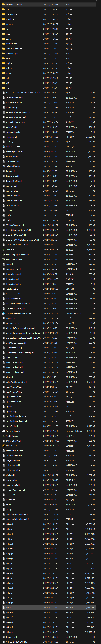Click the cursor_32_2.png image icon
The width and height of the screenshot is (101, 644).
[3, 146]
